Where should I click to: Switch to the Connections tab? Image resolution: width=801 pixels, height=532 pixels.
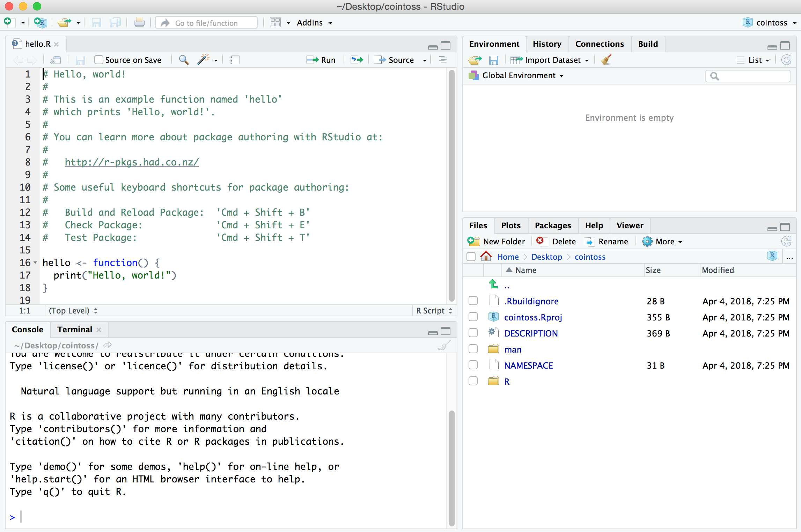[x=600, y=44]
